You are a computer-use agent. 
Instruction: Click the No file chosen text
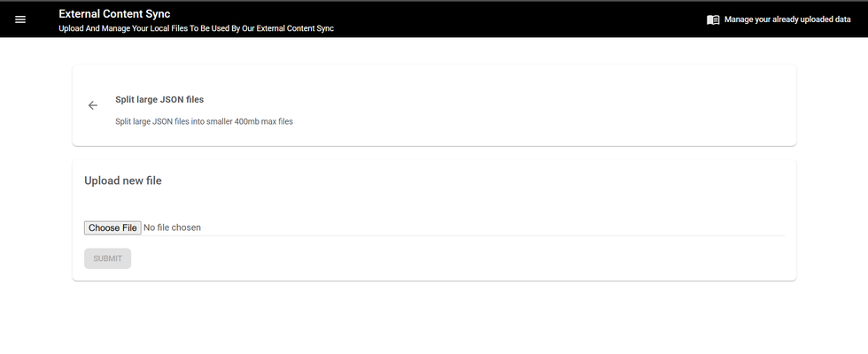[172, 227]
